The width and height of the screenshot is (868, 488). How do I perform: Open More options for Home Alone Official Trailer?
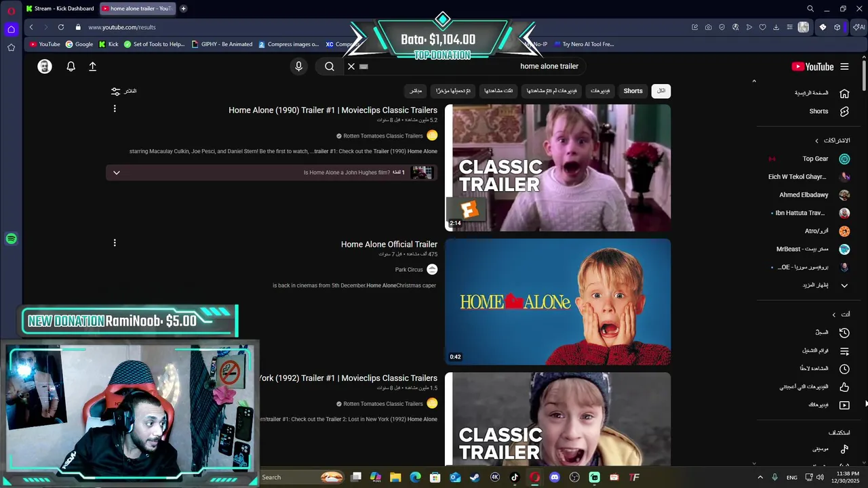tap(115, 243)
